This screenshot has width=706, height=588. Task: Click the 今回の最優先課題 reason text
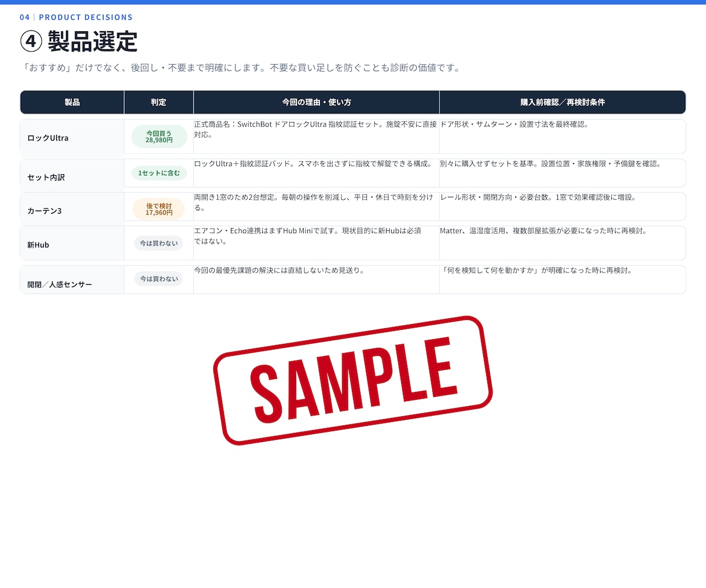(x=279, y=270)
